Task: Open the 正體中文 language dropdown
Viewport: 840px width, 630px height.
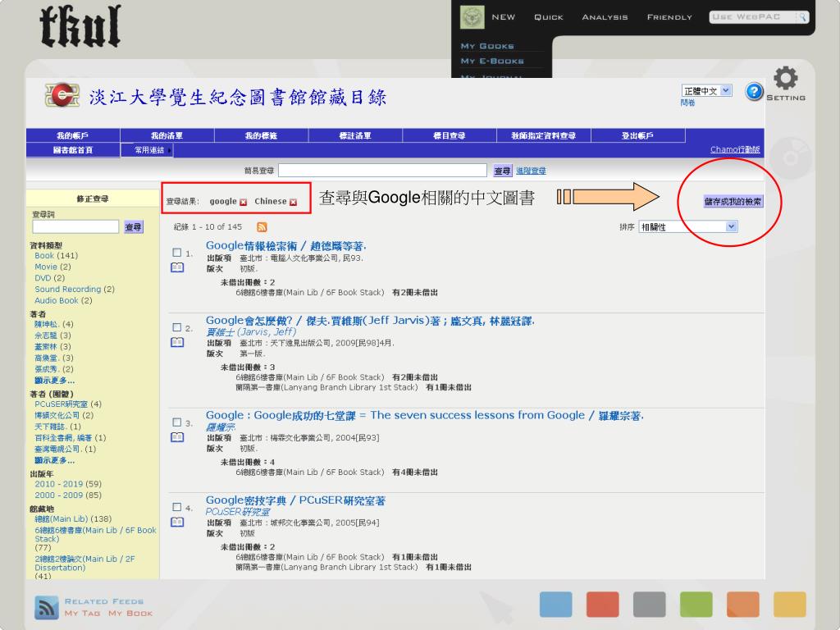Action: point(706,90)
